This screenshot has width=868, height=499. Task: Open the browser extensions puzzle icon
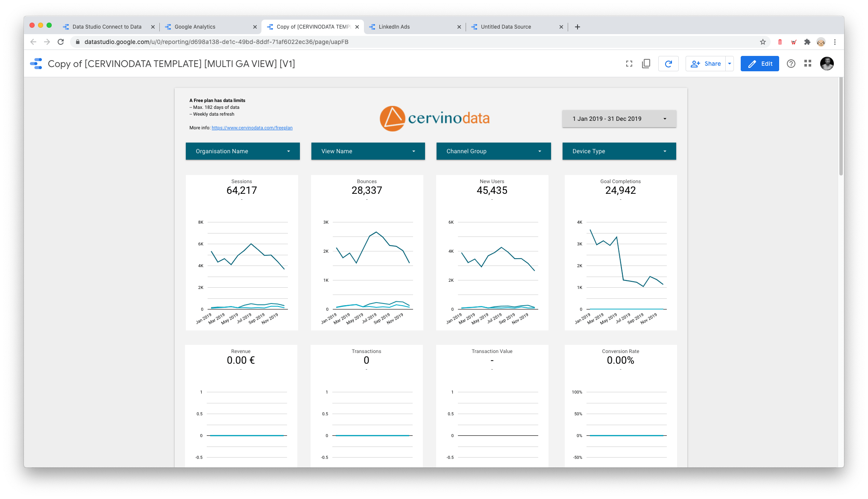[x=807, y=42]
